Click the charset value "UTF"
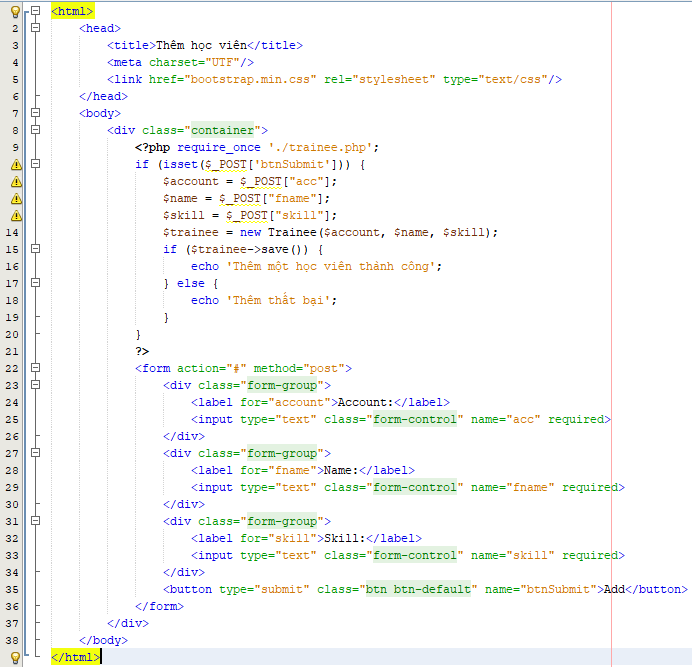This screenshot has height=667, width=692. 223,62
